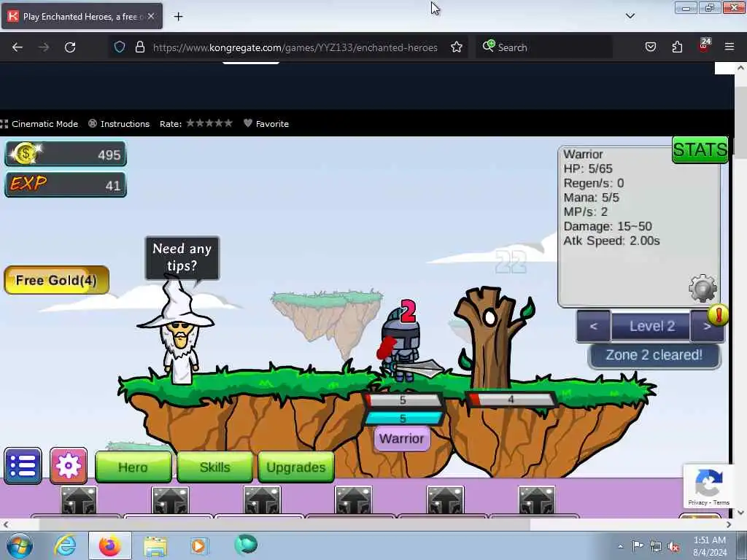The width and height of the screenshot is (747, 560).
Task: Click the third skill slot arrow
Action: 262,500
